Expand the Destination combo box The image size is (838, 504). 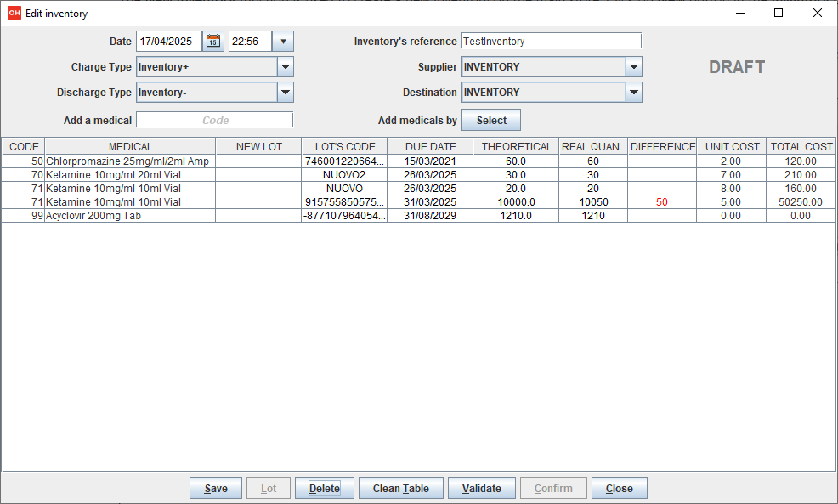tap(633, 93)
